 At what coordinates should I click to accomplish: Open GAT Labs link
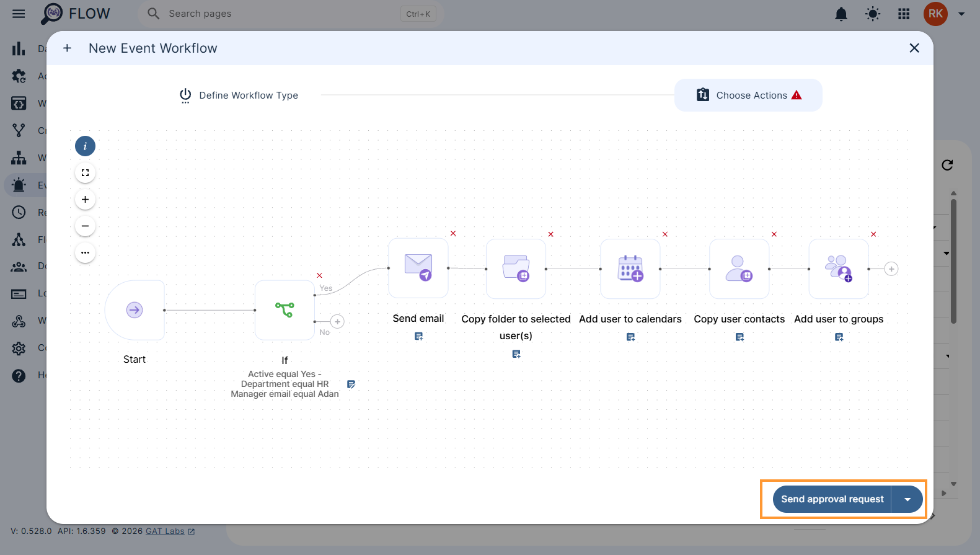click(170, 531)
